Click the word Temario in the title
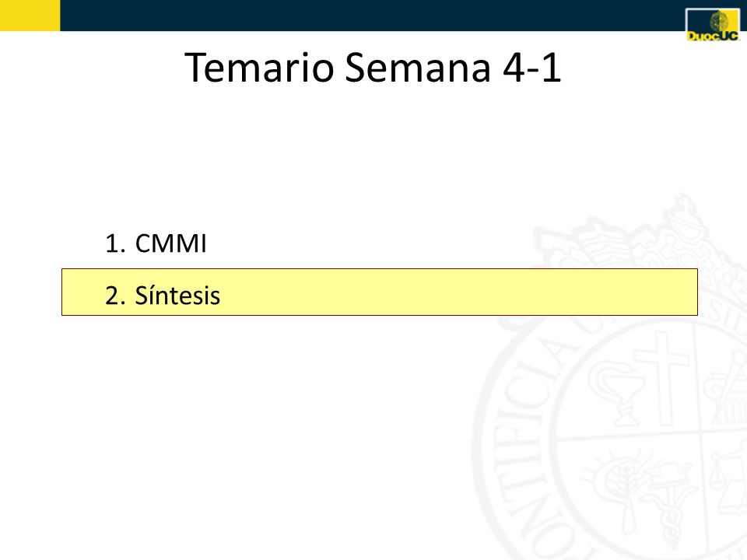Screen dimensions: 747x560 tap(259, 67)
